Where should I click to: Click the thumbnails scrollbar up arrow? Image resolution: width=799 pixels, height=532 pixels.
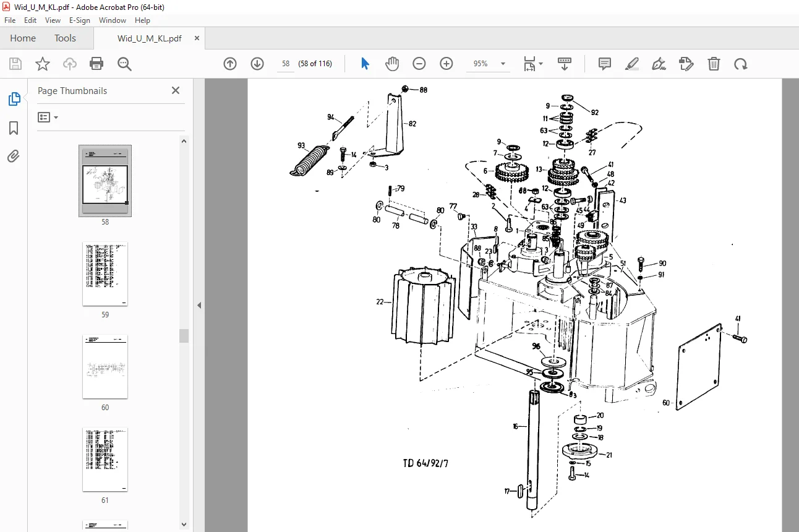[x=184, y=140]
